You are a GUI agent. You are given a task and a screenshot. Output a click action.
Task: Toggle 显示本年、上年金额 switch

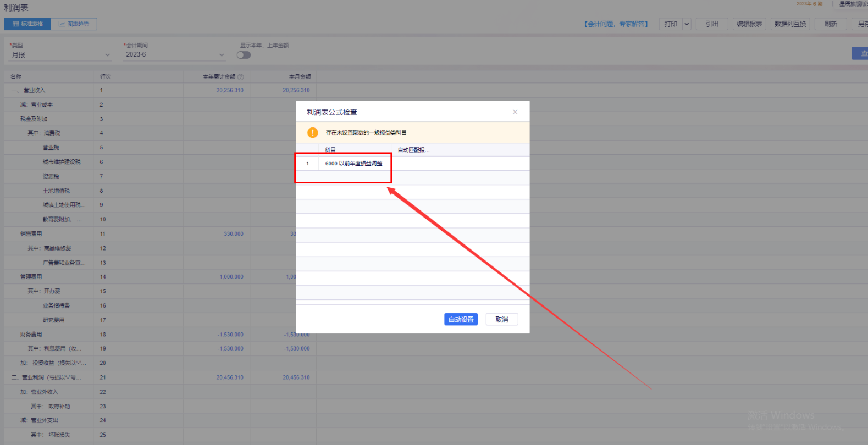pos(244,55)
